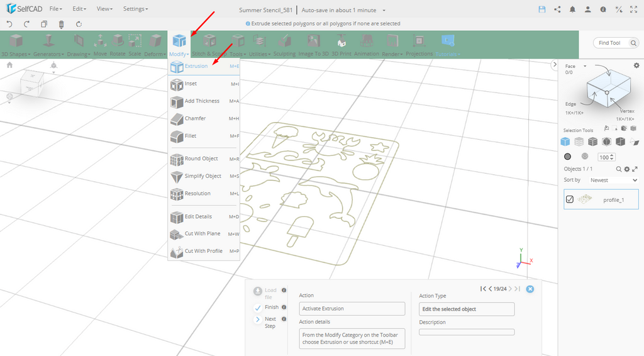Choose Cut With Profile from menu
The image size is (644, 356).
(x=204, y=251)
